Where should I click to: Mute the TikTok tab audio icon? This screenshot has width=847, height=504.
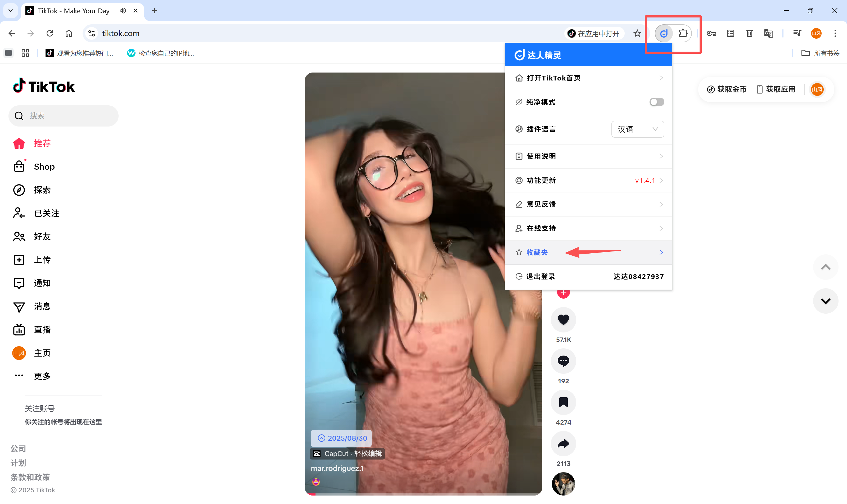[123, 11]
